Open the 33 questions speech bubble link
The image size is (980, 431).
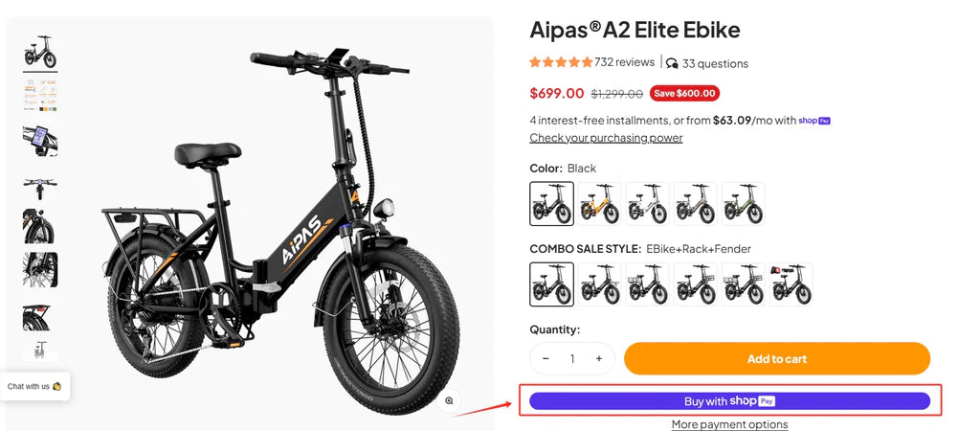tap(707, 63)
